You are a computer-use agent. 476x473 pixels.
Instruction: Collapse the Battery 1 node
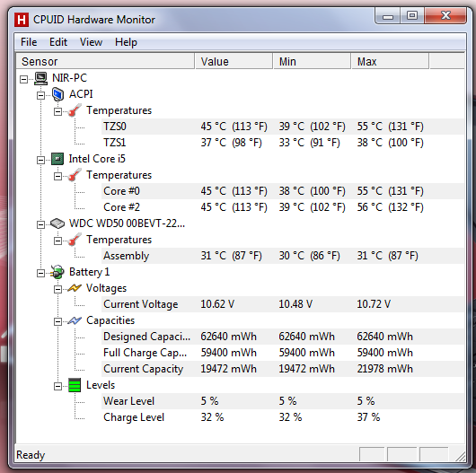point(40,274)
